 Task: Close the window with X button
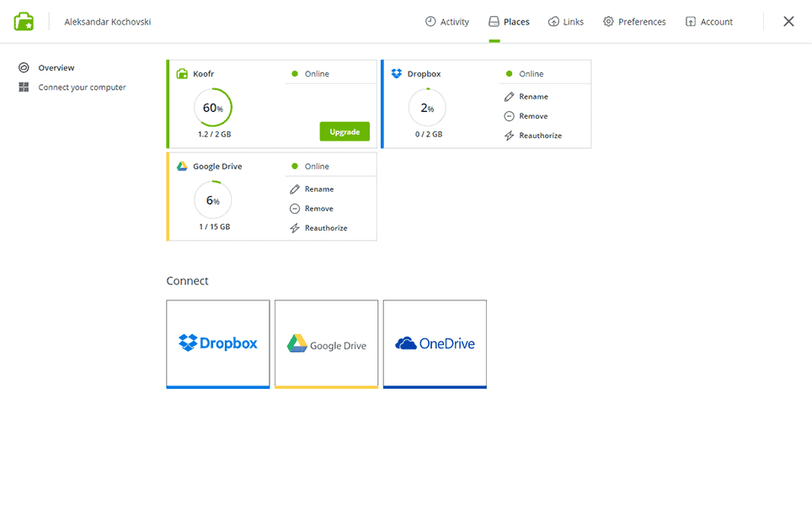click(788, 21)
